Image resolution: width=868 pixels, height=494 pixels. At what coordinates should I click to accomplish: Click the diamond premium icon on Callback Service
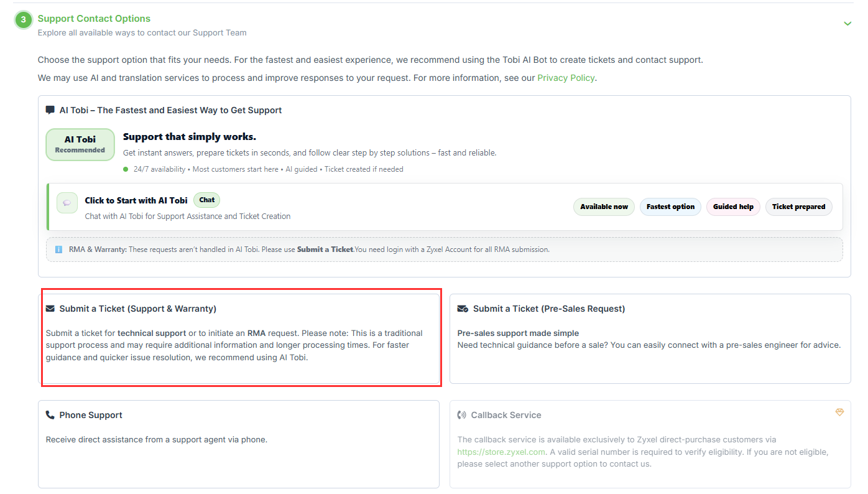point(839,412)
